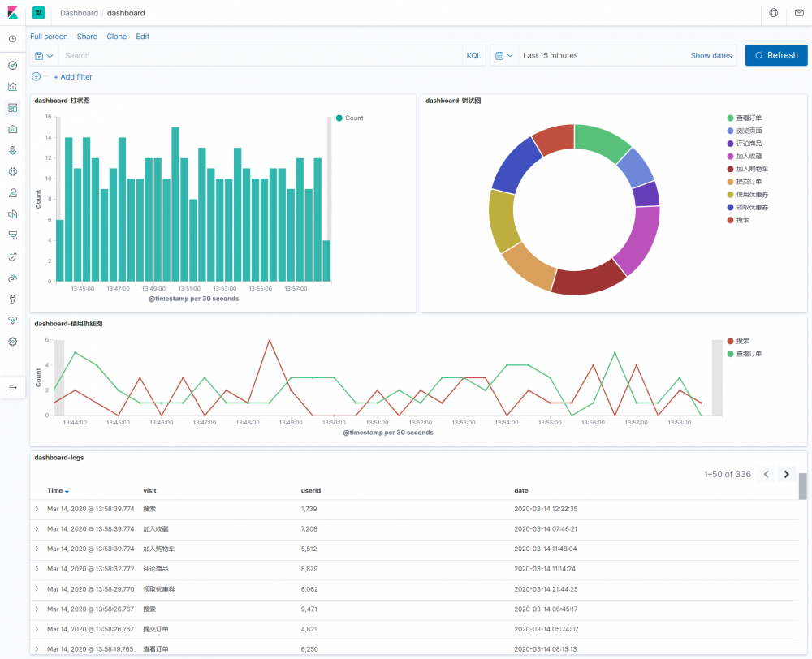The image size is (812, 659).
Task: Click Share in the dashboard menu
Action: click(x=87, y=37)
